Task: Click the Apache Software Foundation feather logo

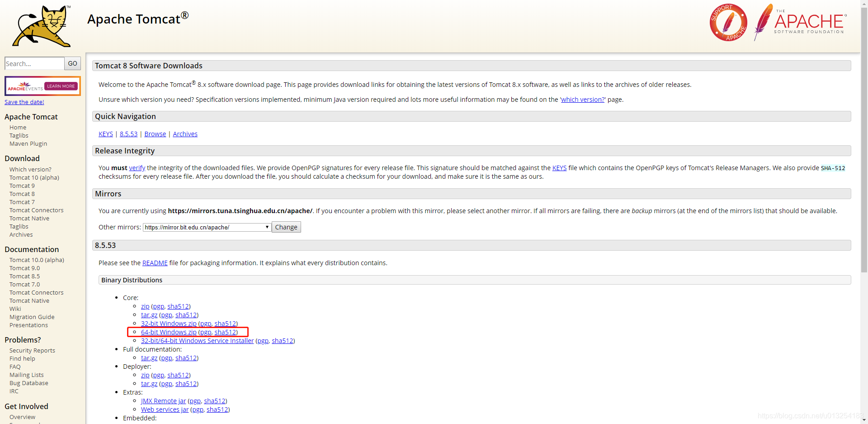Action: [800, 22]
